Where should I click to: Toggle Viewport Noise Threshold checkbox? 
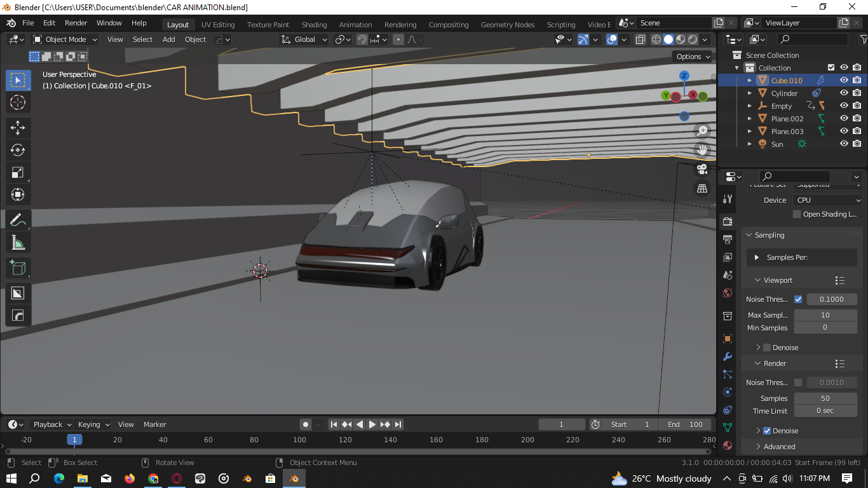tap(798, 299)
